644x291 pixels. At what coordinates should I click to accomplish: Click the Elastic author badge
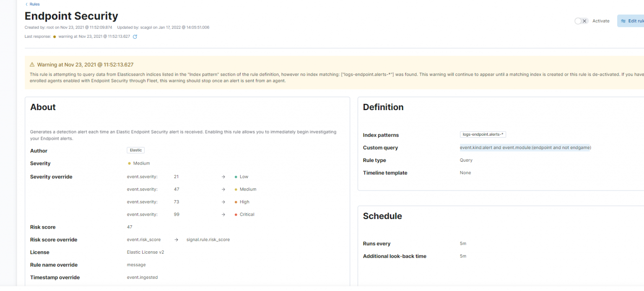(x=135, y=150)
